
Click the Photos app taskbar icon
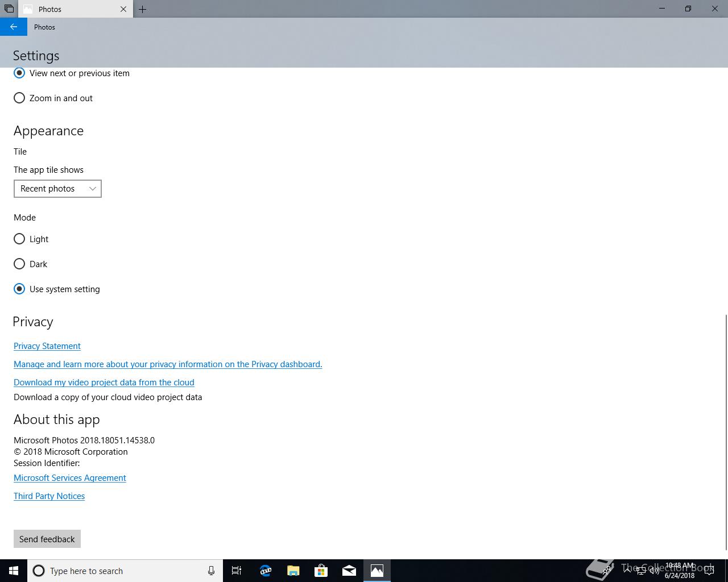[377, 571]
